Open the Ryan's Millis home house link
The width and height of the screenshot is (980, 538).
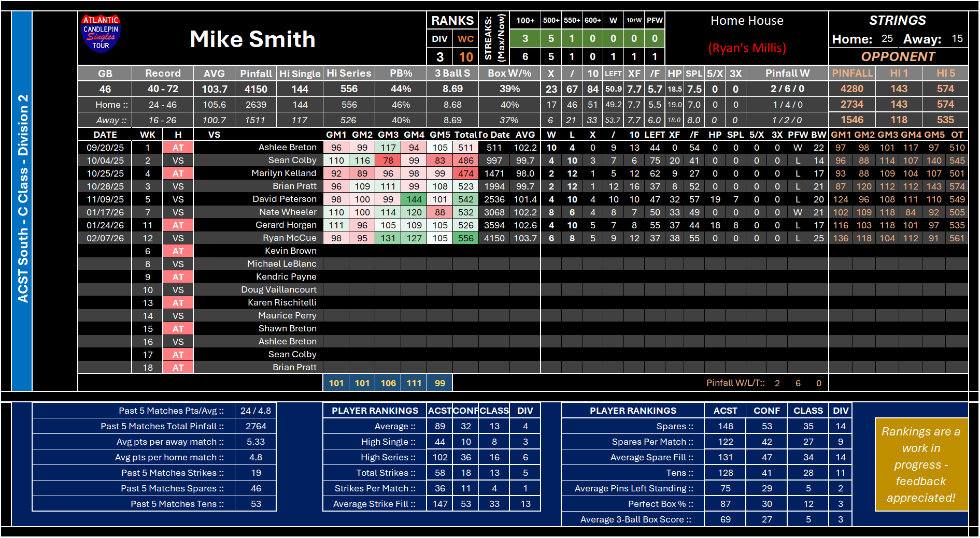[x=747, y=48]
